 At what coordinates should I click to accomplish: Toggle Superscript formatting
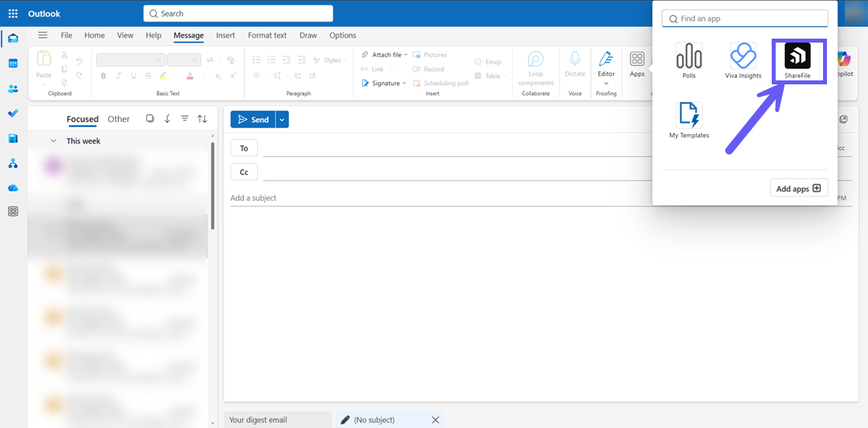(x=234, y=76)
